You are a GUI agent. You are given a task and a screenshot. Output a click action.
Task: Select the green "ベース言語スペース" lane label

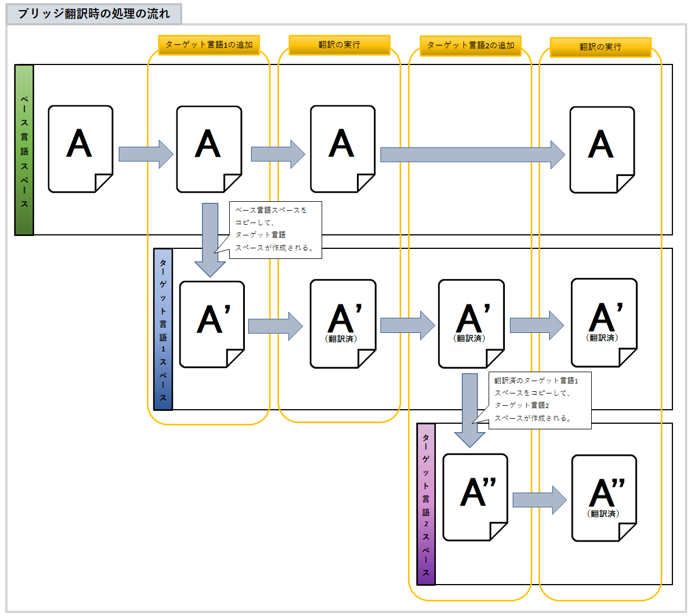pyautogui.click(x=24, y=150)
